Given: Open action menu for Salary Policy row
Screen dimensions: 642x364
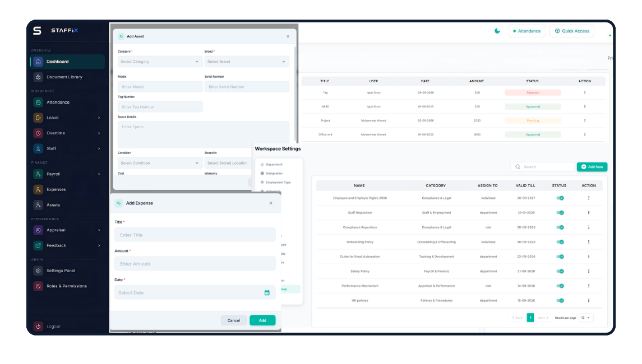Looking at the screenshot, I should click(589, 271).
